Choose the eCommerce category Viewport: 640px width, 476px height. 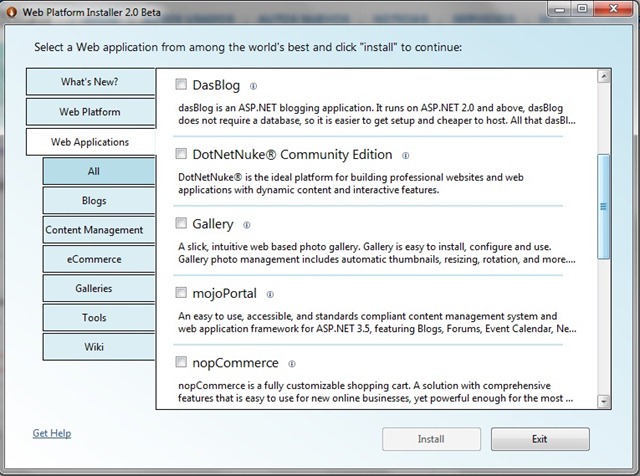[x=99, y=259]
